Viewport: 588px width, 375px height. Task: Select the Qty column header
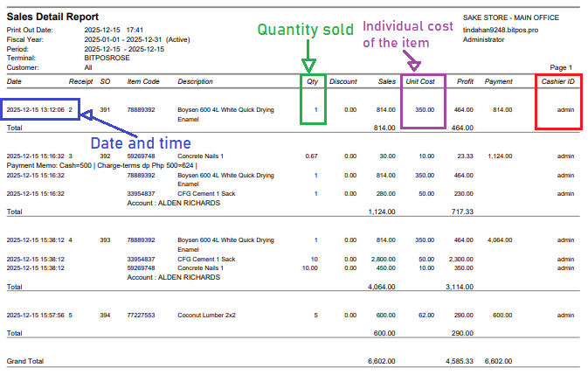[x=314, y=81]
